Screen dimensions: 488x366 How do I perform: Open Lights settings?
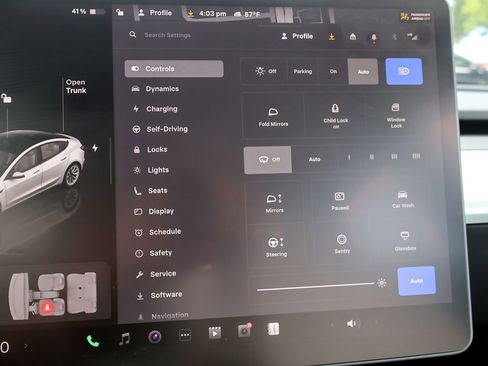(x=151, y=170)
